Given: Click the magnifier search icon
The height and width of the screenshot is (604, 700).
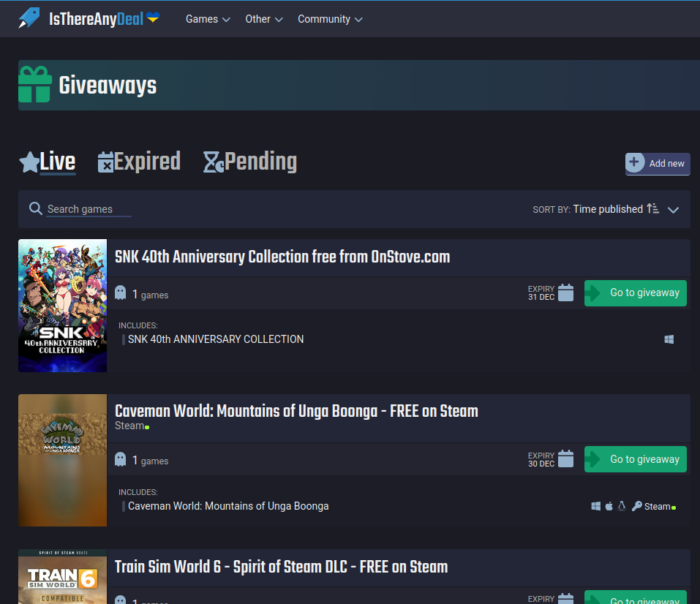Looking at the screenshot, I should coord(35,208).
